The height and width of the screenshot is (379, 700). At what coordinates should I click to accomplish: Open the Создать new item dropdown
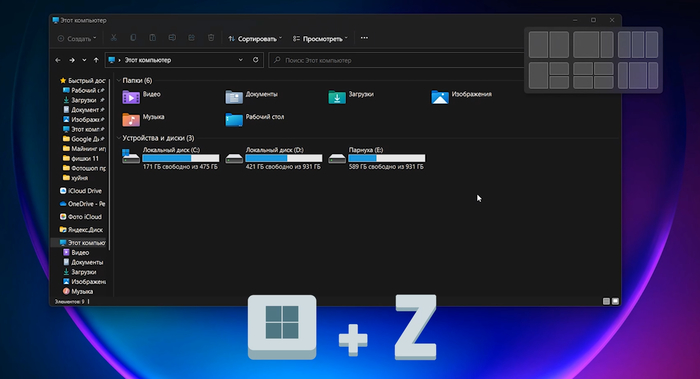point(77,38)
